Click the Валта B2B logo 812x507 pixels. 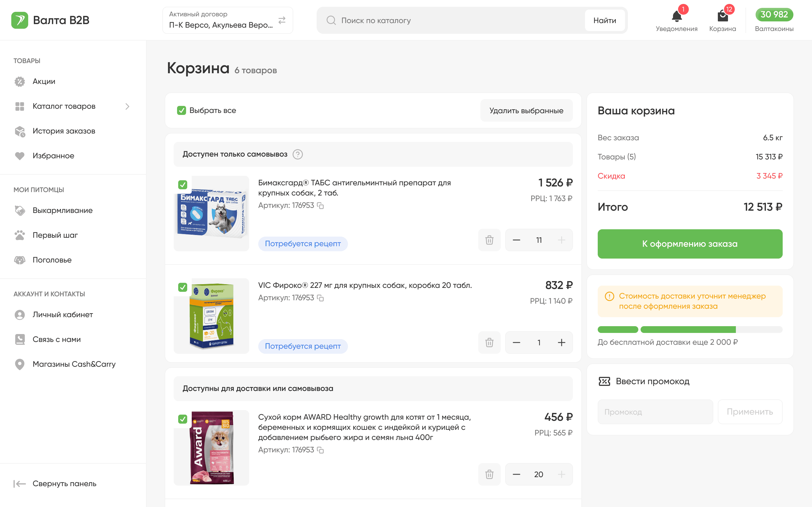pyautogui.click(x=50, y=20)
